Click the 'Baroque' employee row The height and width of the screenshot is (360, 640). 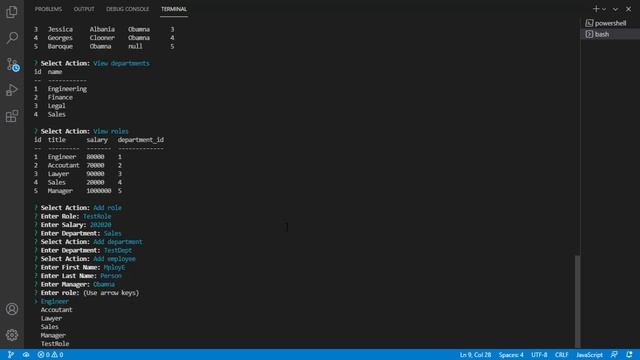(x=104, y=47)
